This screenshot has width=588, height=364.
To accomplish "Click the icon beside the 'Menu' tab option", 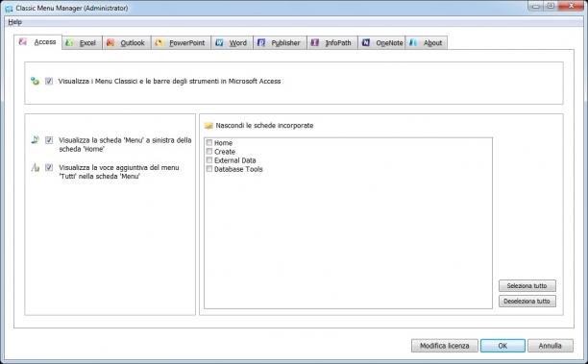I will (x=35, y=140).
